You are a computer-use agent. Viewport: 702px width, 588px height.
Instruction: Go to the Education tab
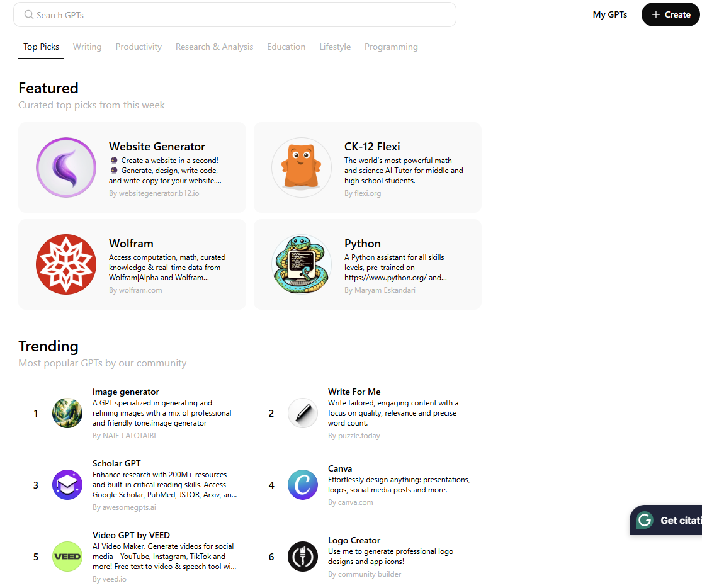point(286,47)
